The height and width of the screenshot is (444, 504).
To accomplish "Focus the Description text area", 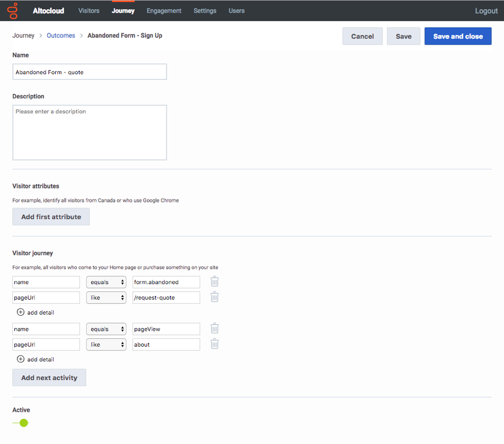I will pos(90,133).
